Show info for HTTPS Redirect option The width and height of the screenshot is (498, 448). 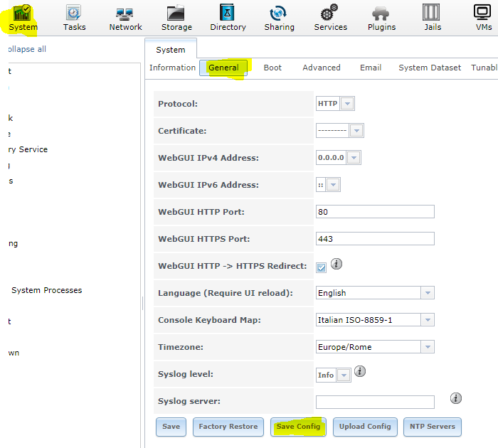[x=337, y=264]
